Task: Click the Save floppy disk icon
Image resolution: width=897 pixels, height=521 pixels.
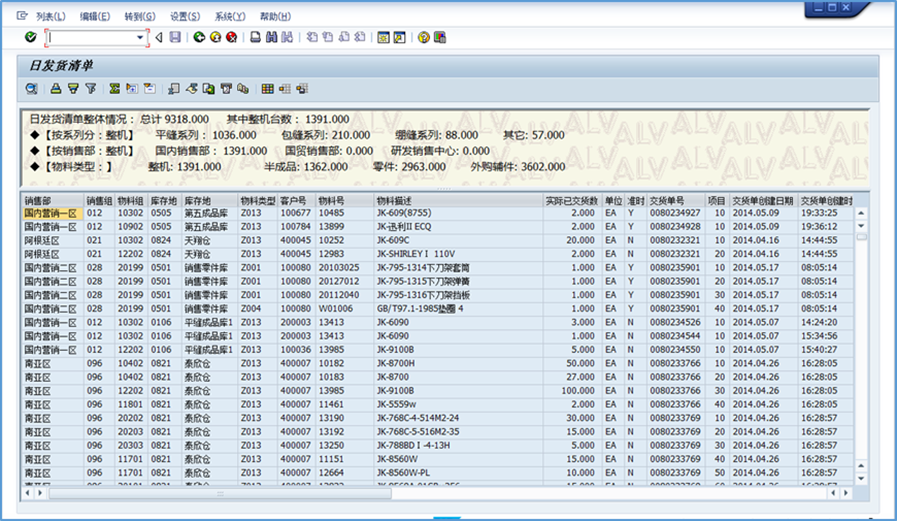Action: (175, 37)
